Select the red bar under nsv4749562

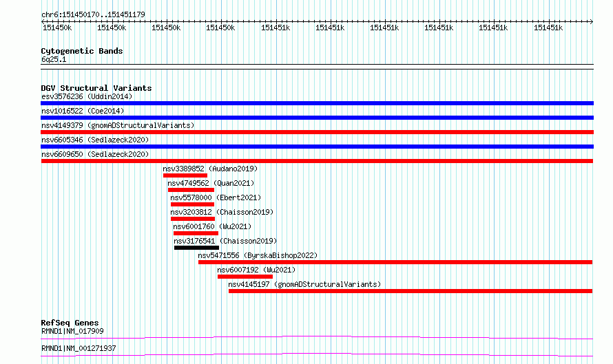tap(191, 190)
